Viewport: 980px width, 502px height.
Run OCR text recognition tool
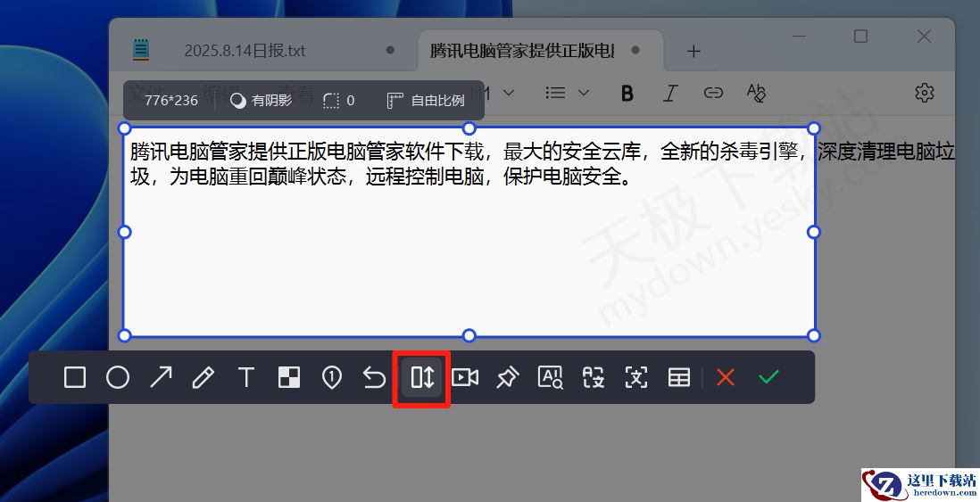point(551,377)
